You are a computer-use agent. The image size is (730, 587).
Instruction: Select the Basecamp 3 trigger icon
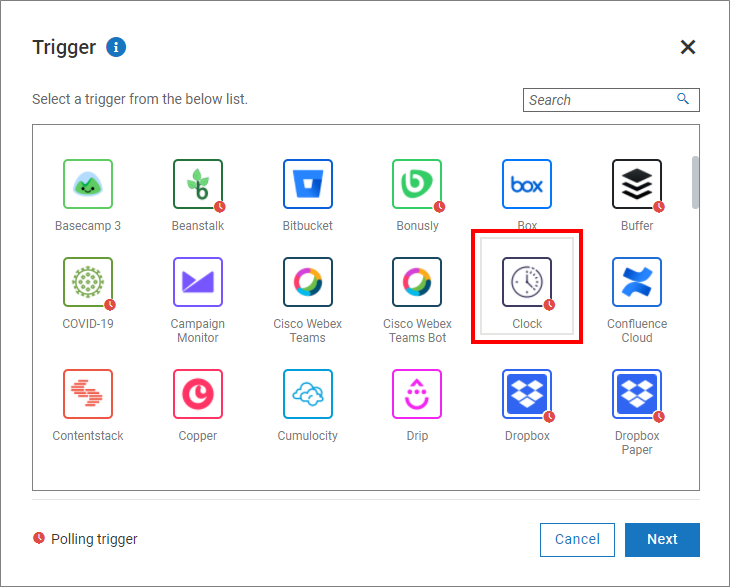click(x=88, y=184)
